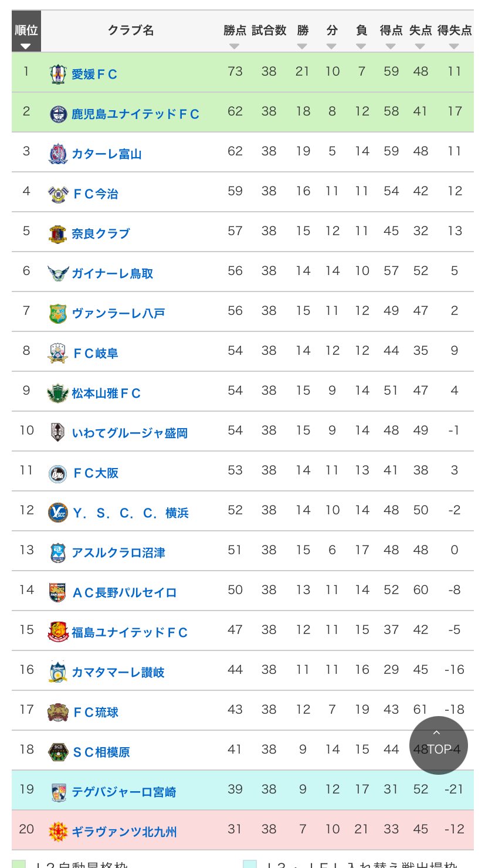Click the ギラヴァンツ北九州 sun emblem
This screenshot has height=868, width=485.
point(57,832)
